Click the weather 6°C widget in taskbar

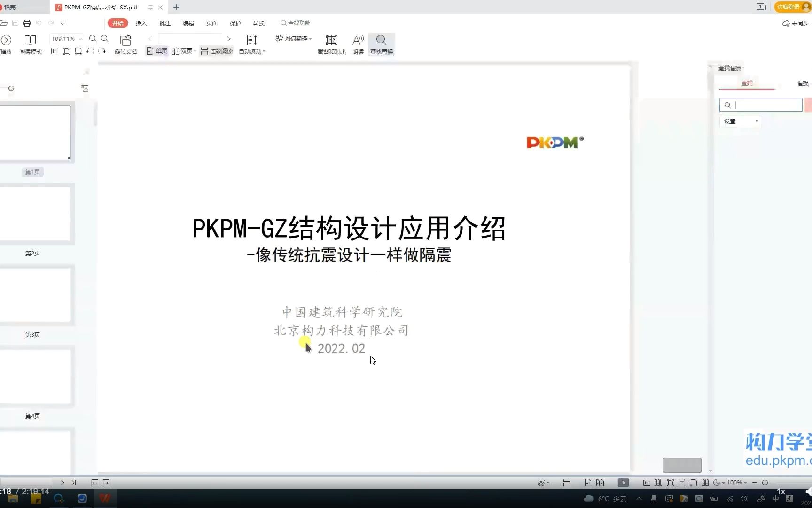tap(605, 499)
